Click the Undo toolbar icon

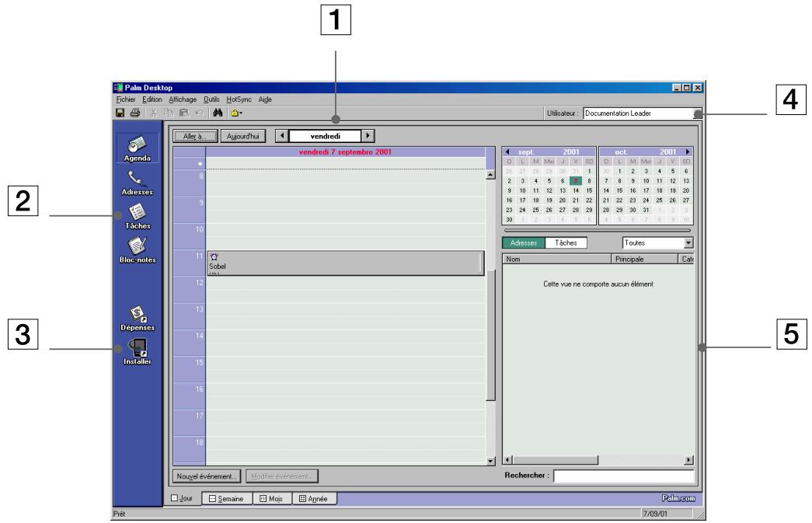tap(199, 113)
